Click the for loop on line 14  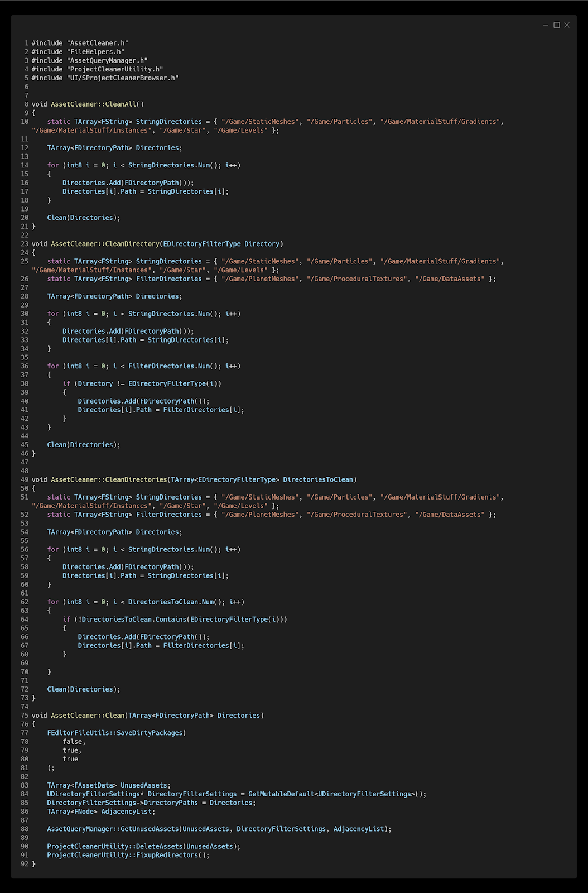(144, 165)
